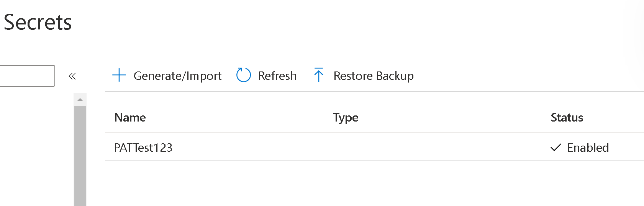This screenshot has height=206, width=644.
Task: Collapse the sidebar using the double chevron
Action: [72, 76]
